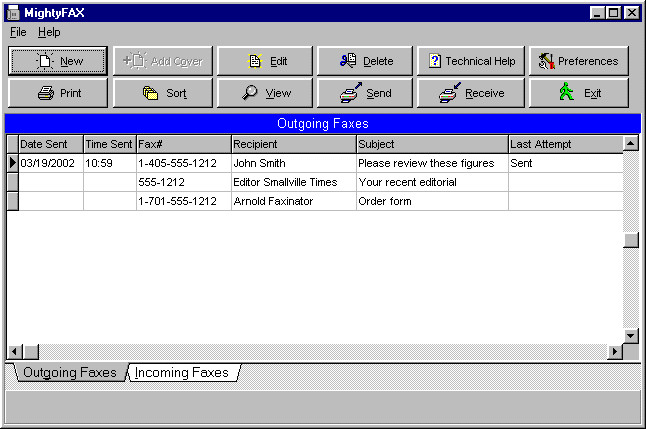Open the File menu
646x429 pixels.
(18, 32)
